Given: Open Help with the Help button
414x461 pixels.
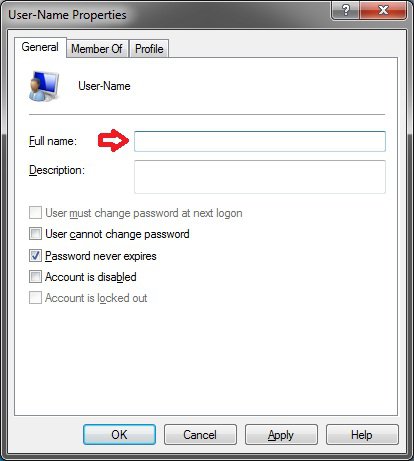Looking at the screenshot, I should click(x=362, y=434).
